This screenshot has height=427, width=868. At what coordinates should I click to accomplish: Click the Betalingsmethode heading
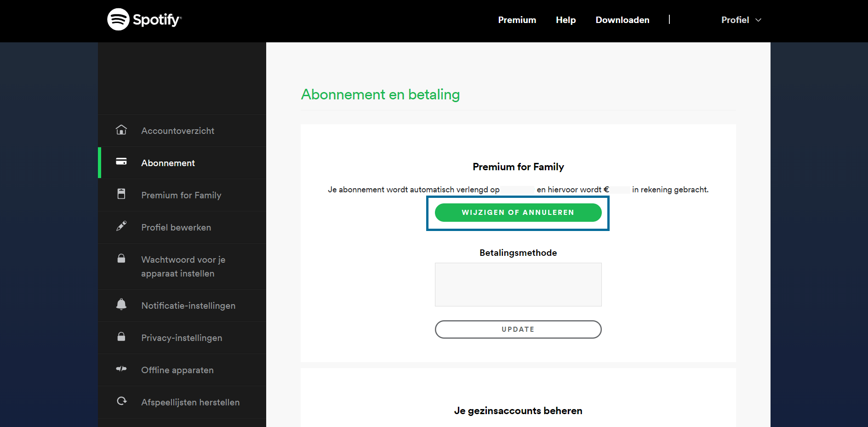pos(518,253)
